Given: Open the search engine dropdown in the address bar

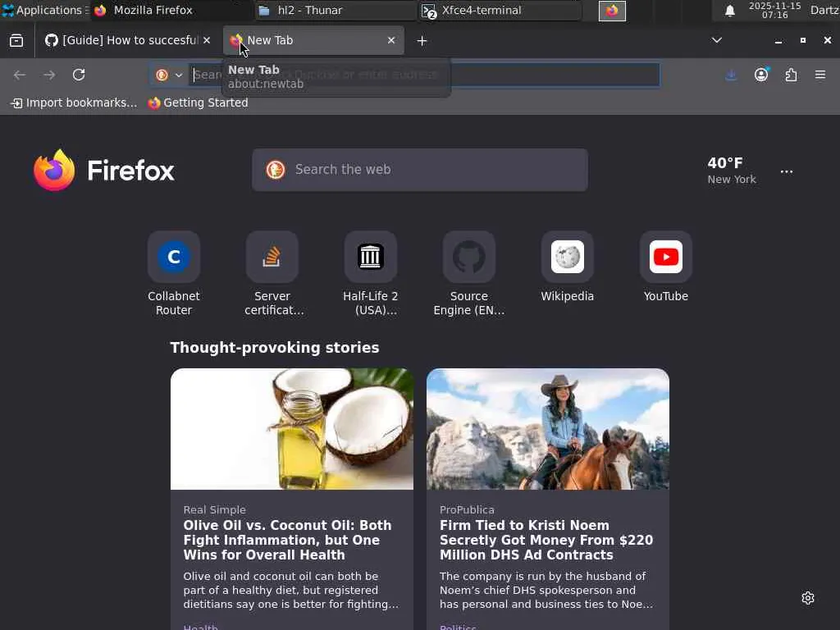Looking at the screenshot, I should click(x=169, y=75).
